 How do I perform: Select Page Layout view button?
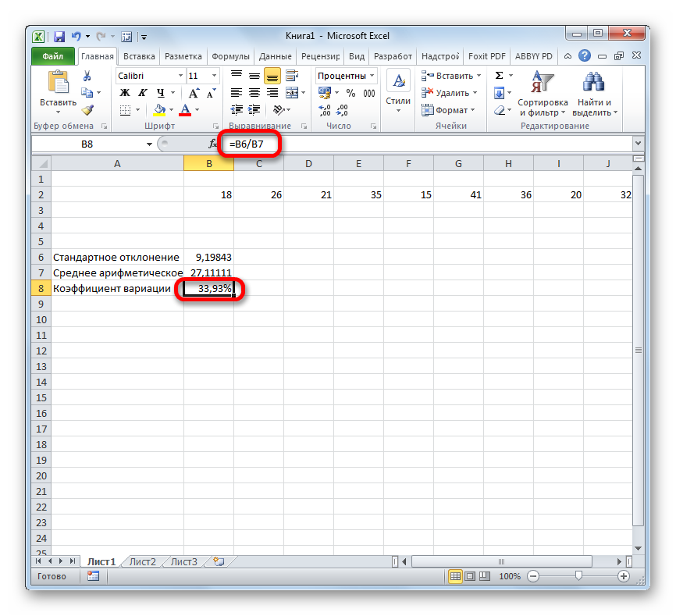(470, 576)
